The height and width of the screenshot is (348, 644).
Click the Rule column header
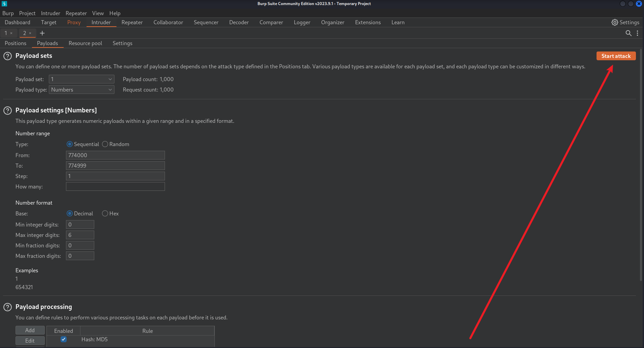coord(147,331)
